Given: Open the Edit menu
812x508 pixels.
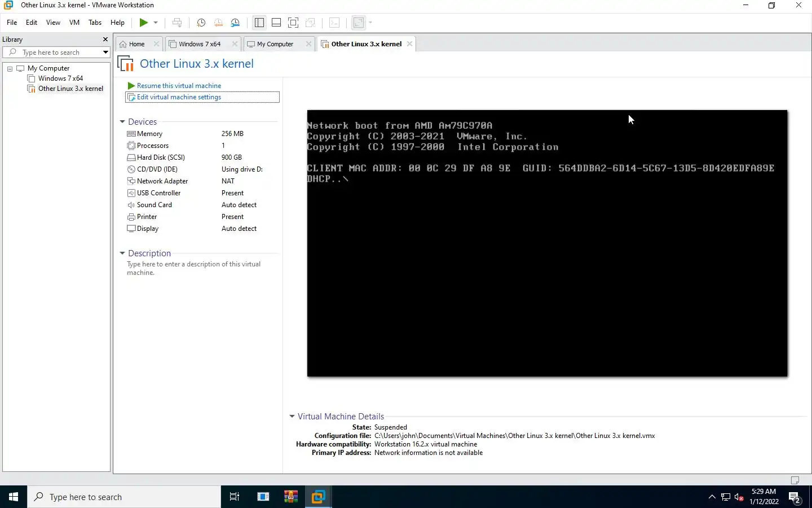Looking at the screenshot, I should [x=32, y=23].
